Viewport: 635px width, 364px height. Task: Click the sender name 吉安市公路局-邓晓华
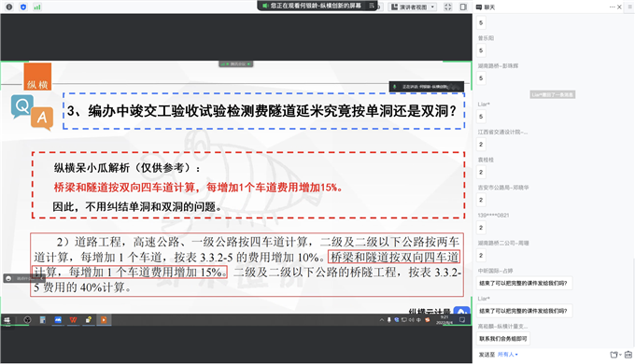[x=503, y=188]
